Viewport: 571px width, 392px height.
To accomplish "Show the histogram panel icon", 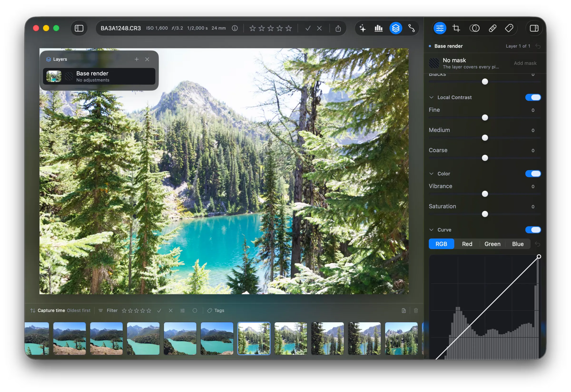I will point(379,28).
